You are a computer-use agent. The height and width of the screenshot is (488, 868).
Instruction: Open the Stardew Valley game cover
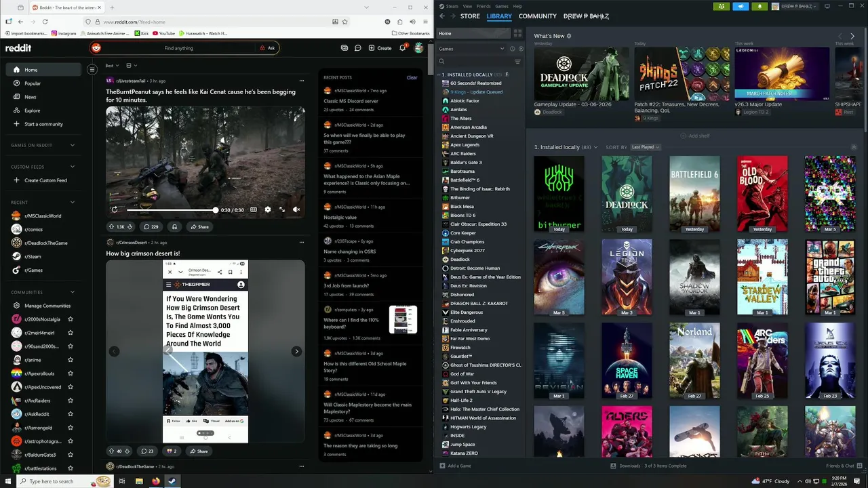(x=762, y=277)
